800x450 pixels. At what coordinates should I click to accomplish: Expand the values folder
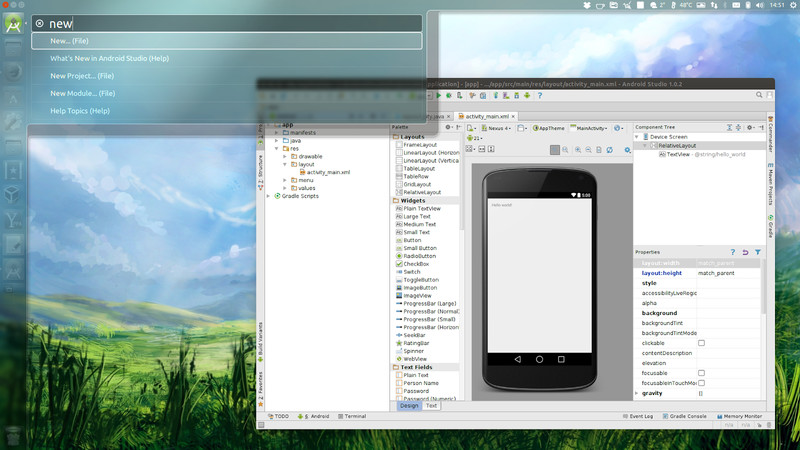point(285,188)
